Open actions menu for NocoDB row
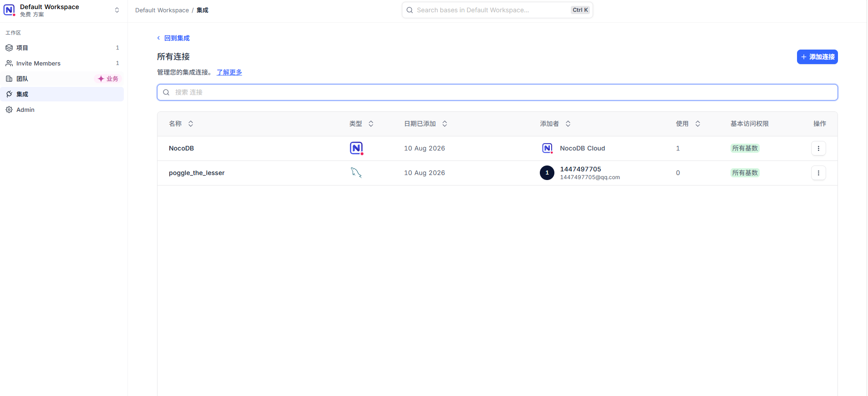 point(818,148)
